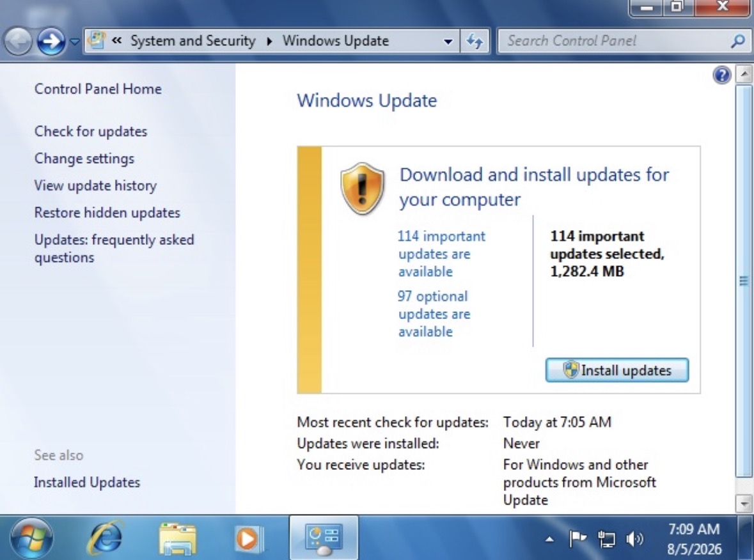This screenshot has height=560, width=754.
Task: Open Installed Updates link
Action: pos(87,482)
